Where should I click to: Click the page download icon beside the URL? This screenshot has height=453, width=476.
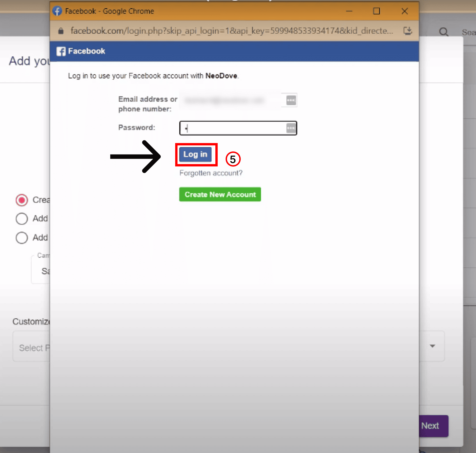pyautogui.click(x=408, y=31)
